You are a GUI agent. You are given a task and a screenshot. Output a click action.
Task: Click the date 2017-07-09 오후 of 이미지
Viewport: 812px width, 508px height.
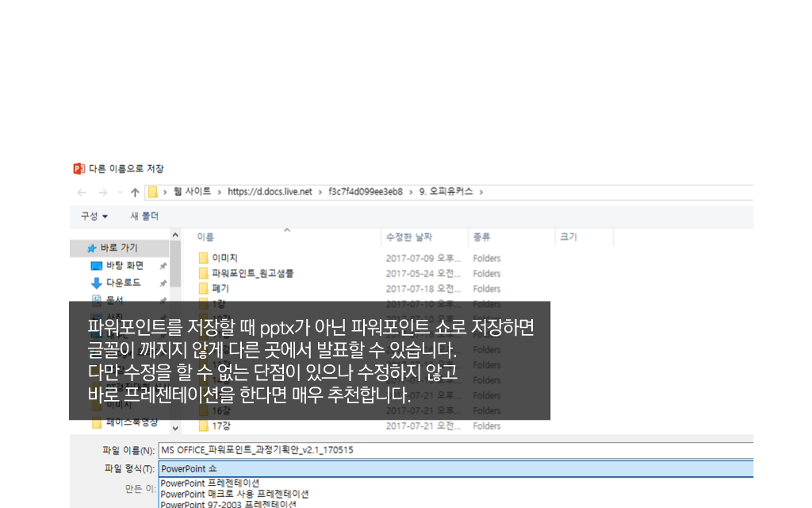click(x=423, y=258)
